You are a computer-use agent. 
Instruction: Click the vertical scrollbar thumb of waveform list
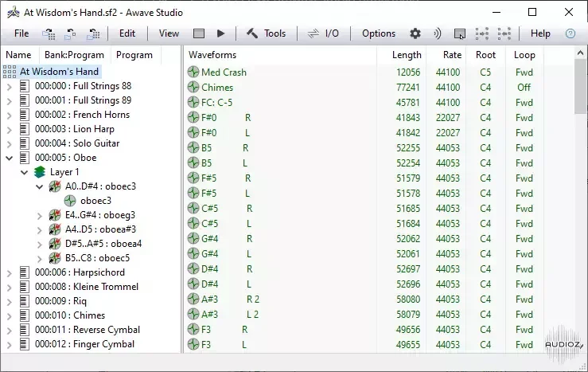(x=580, y=86)
